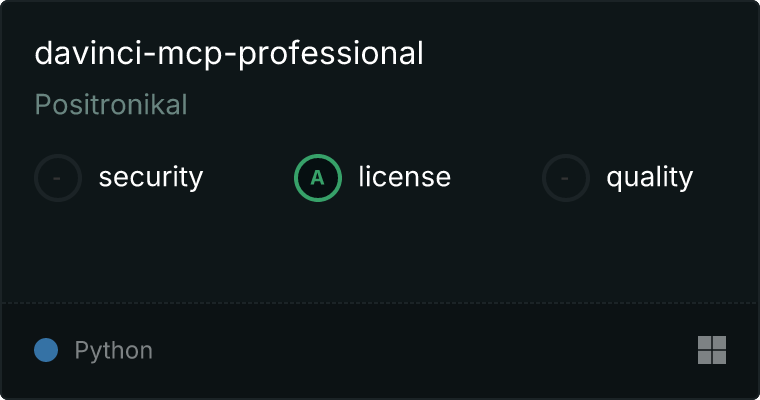Open the Positronikal author link
760x400 pixels.
click(x=111, y=105)
